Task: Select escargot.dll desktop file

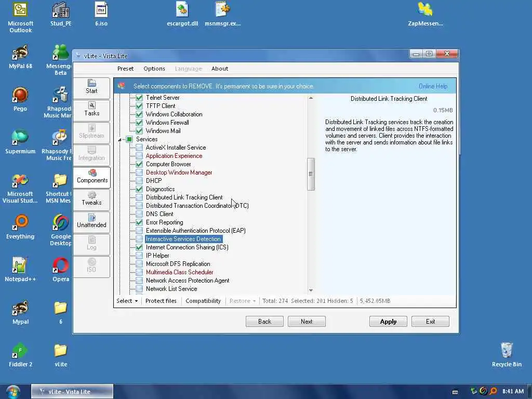Action: (182, 14)
